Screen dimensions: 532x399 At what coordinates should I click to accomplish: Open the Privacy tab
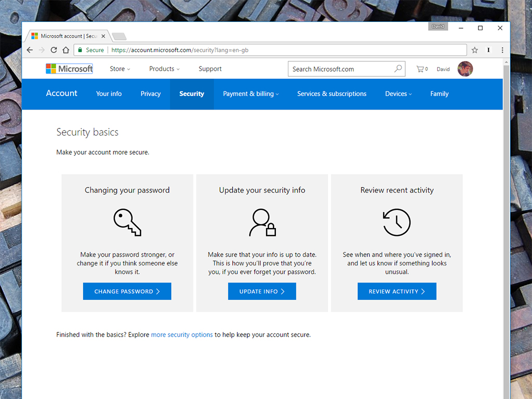151,94
